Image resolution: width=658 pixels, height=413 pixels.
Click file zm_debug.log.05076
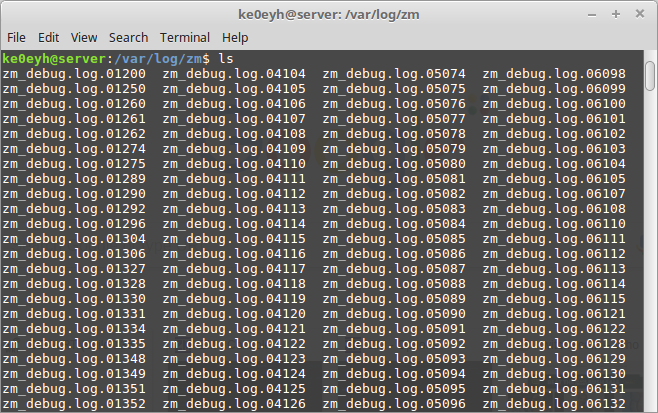coord(394,104)
